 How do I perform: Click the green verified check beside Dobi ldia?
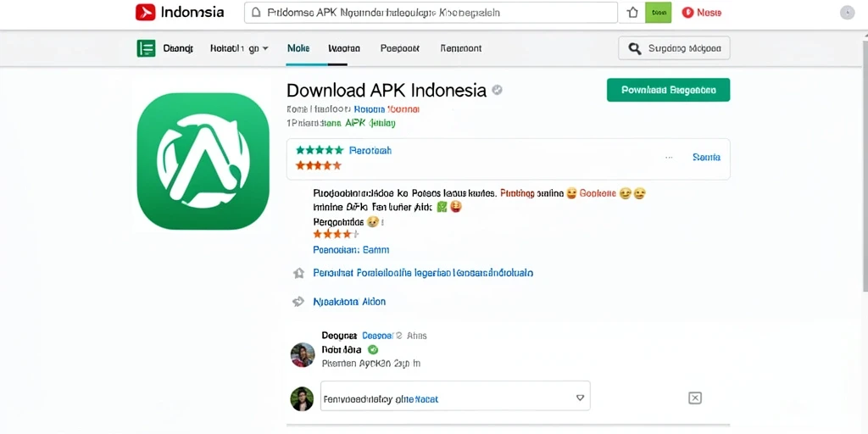(373, 349)
